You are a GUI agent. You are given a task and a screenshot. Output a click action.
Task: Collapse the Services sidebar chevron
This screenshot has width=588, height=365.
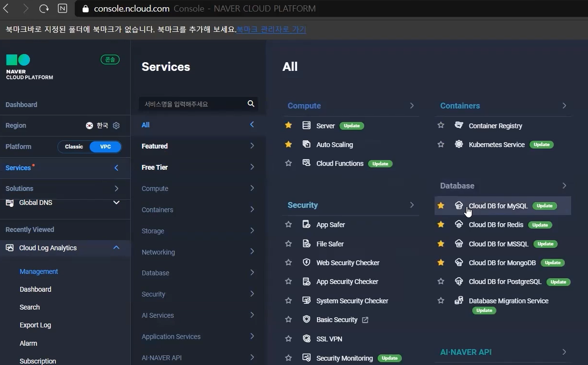pyautogui.click(x=116, y=168)
